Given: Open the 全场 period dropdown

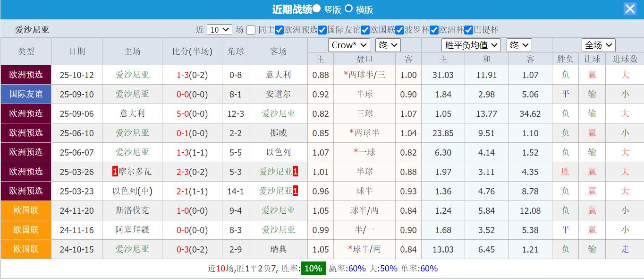Looking at the screenshot, I should pyautogui.click(x=598, y=45).
